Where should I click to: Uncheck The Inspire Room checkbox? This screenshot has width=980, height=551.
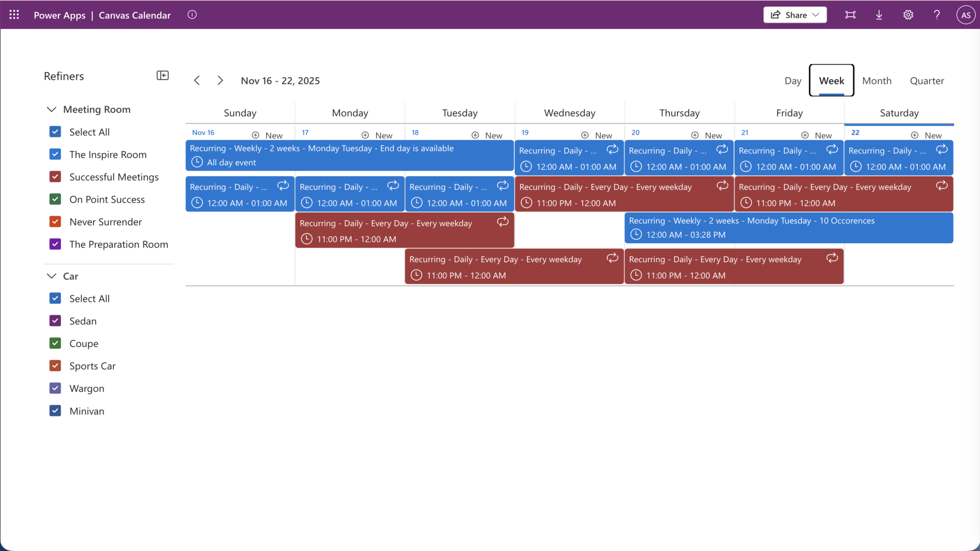55,154
